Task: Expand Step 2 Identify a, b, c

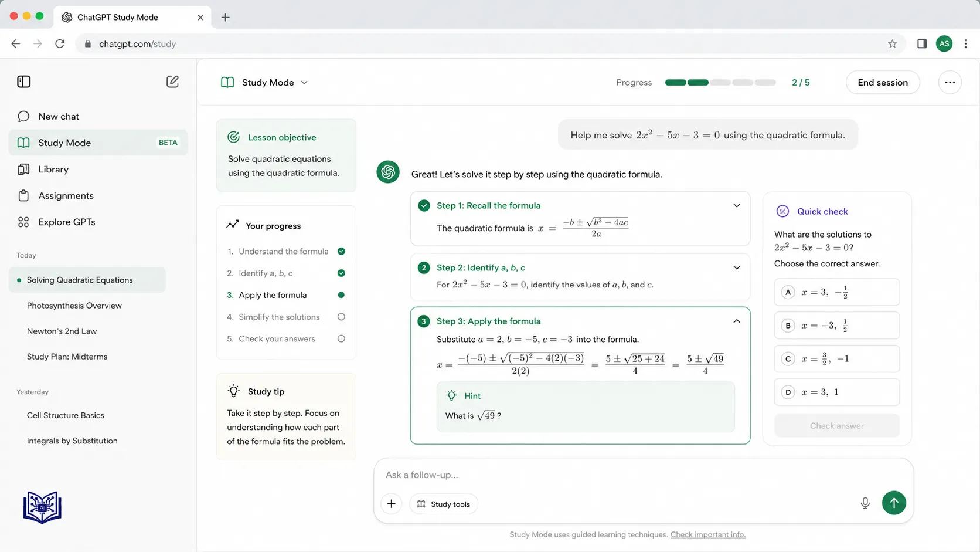Action: coord(737,267)
